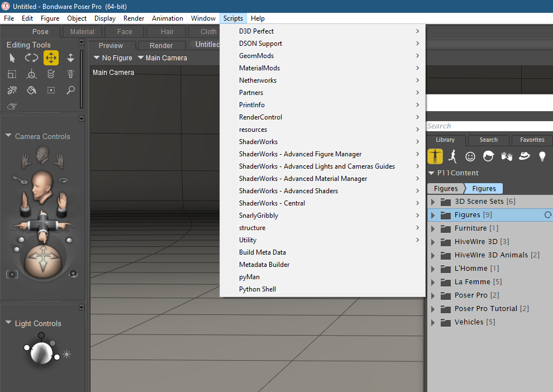Screen dimensions: 553x392
Task: Click the magnifier tool in Editing Tools
Action: click(70, 90)
